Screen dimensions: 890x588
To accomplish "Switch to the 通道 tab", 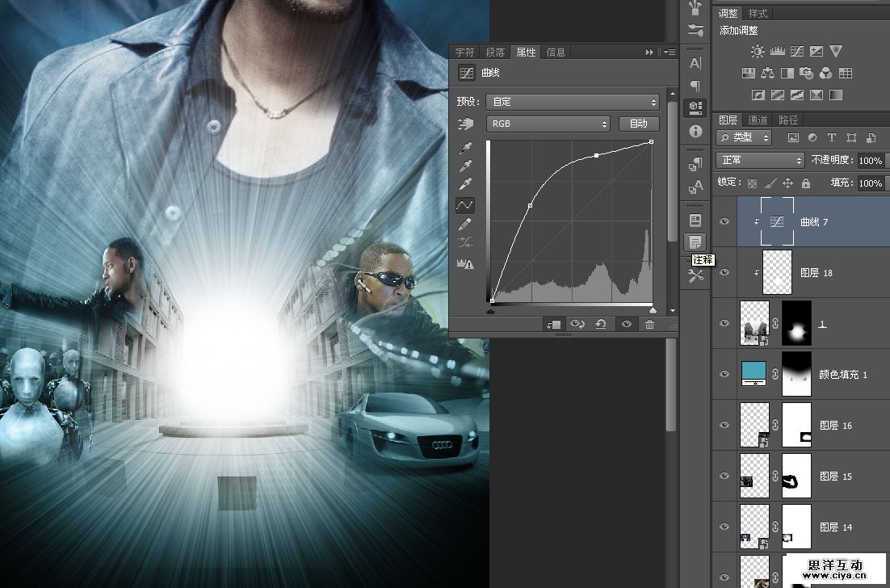I will (x=758, y=120).
